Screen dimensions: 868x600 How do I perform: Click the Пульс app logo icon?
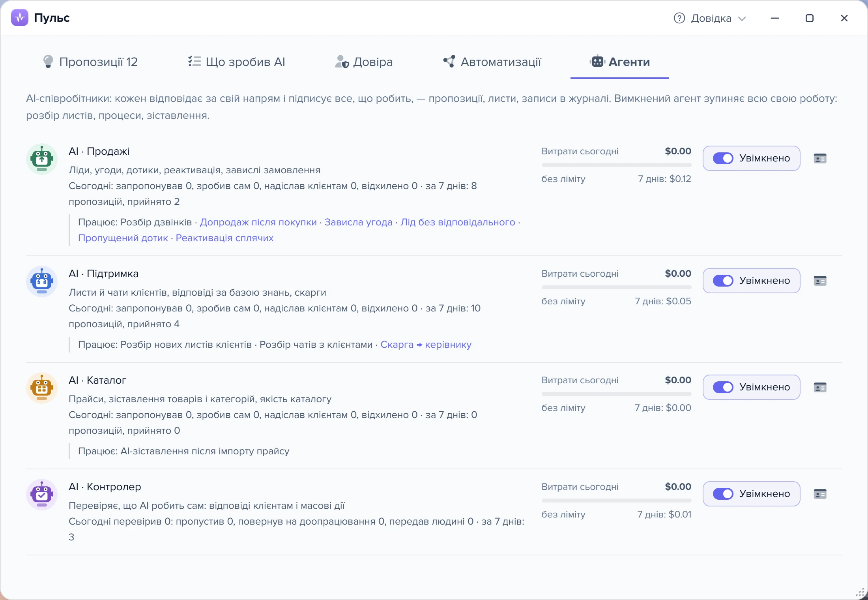[20, 17]
